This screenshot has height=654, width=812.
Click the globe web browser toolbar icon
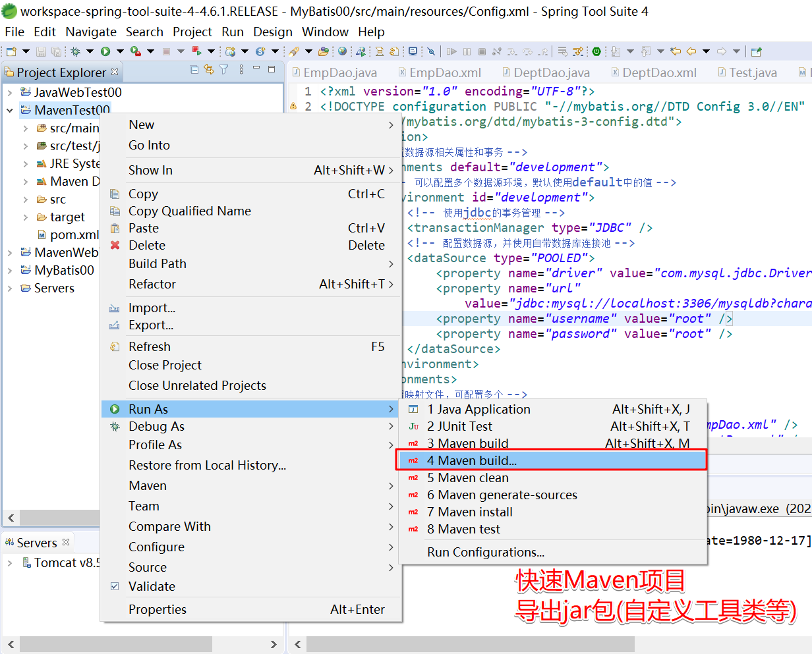click(x=343, y=51)
